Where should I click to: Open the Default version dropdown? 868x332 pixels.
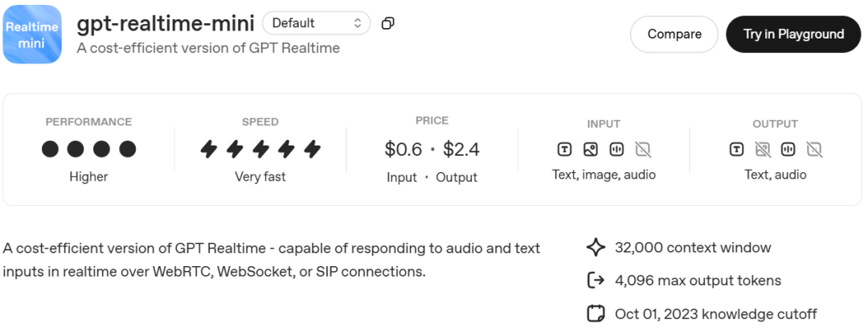pos(316,23)
